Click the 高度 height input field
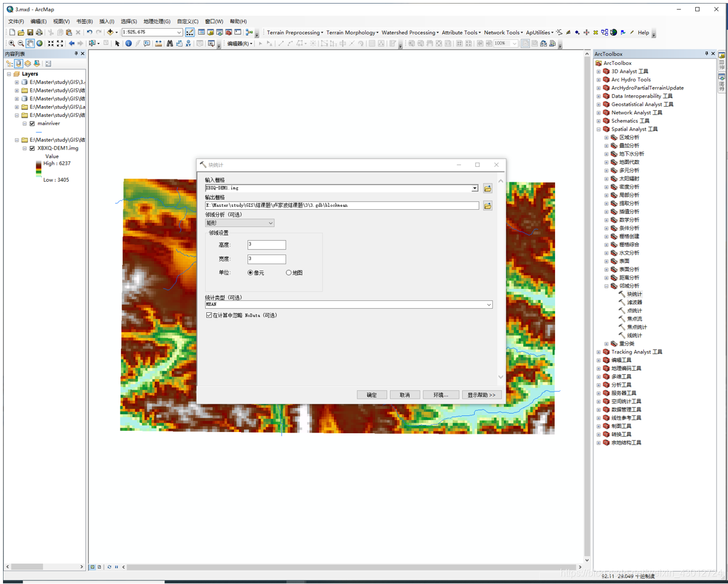 (267, 245)
